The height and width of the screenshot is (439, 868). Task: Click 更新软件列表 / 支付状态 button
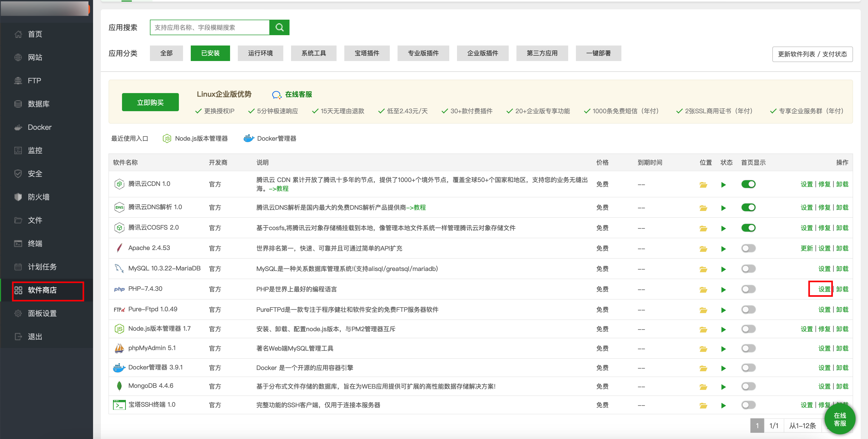pos(812,54)
